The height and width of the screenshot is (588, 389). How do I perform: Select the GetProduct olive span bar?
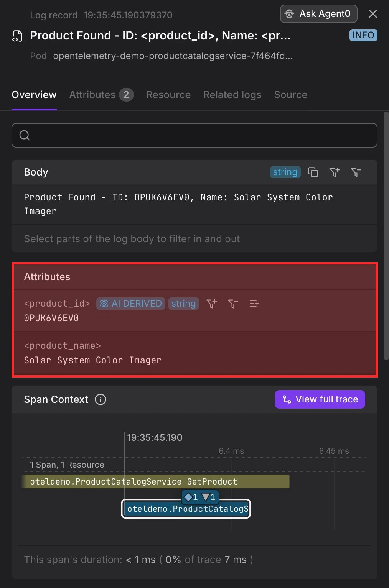(x=156, y=481)
